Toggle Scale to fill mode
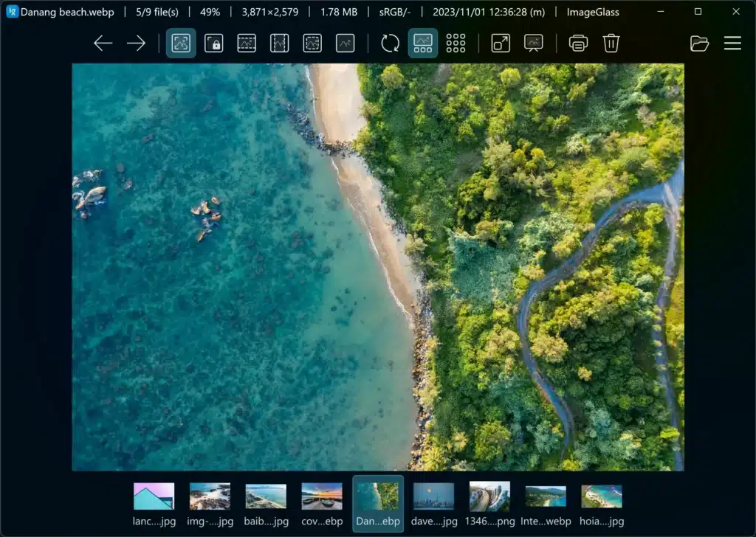The width and height of the screenshot is (756, 537). coord(346,44)
